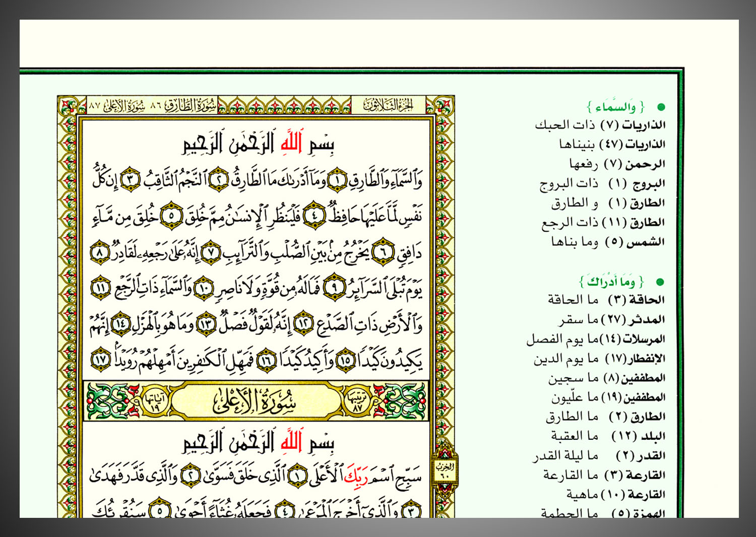Click verse marker ١ in Surah At-Tariq
The image size is (756, 537).
tap(337, 180)
